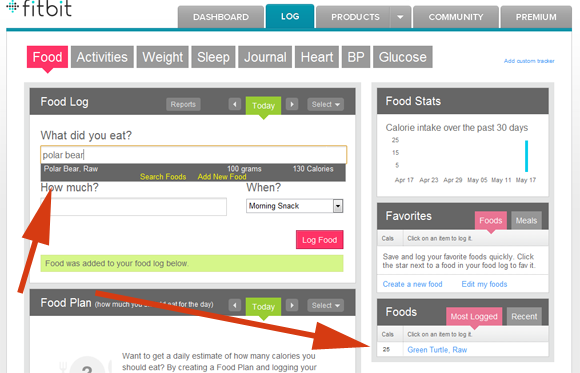This screenshot has width=580, height=373.
Task: Click the Log Food button
Action: coord(320,240)
